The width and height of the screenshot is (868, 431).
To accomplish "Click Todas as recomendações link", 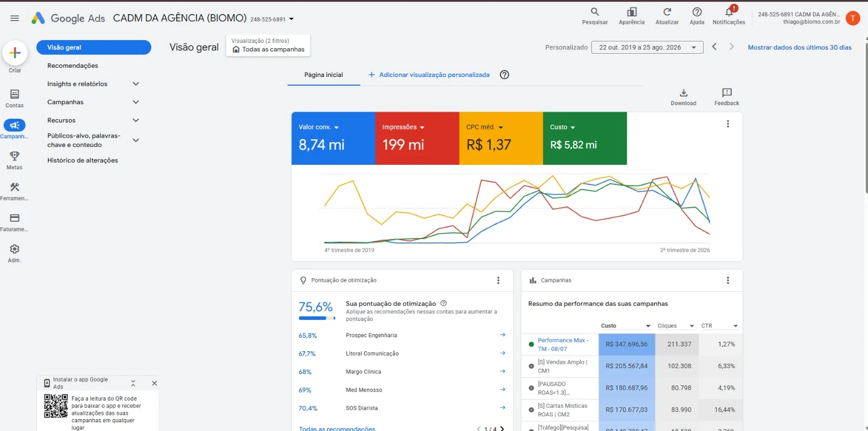I will point(337,428).
